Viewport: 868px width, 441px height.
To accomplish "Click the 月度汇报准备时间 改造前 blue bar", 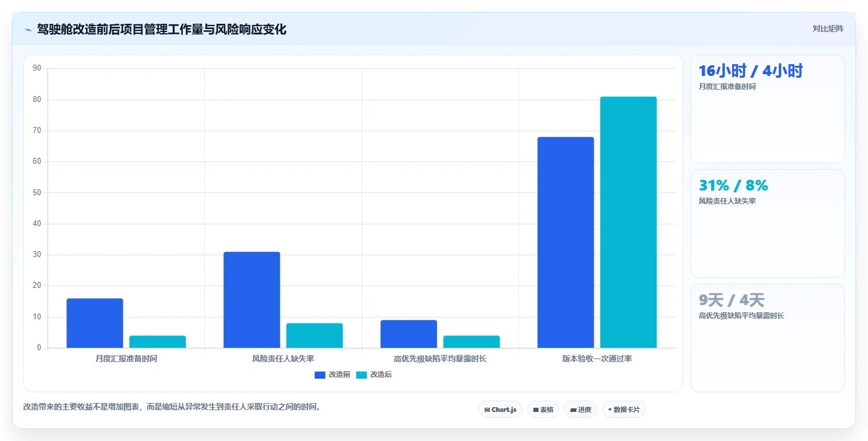I will (x=95, y=323).
